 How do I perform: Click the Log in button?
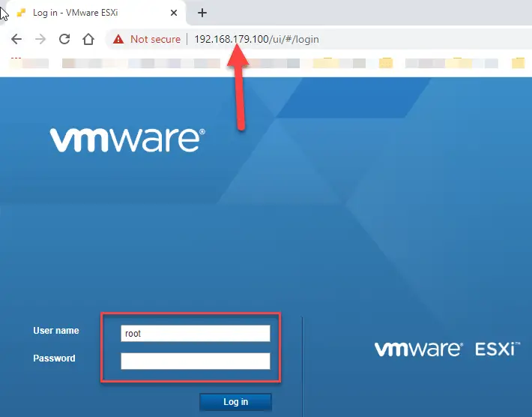coord(235,402)
